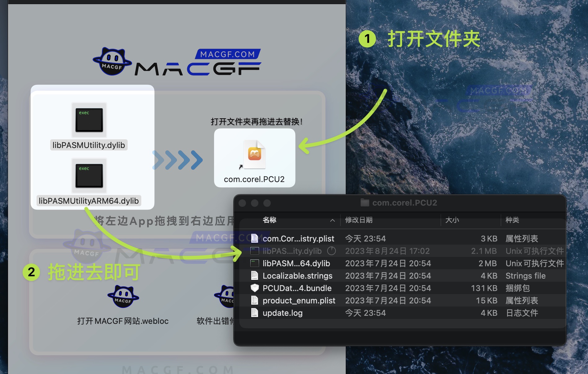Click the folder proxy icon in Finder title bar
The image size is (588, 374).
tap(365, 202)
